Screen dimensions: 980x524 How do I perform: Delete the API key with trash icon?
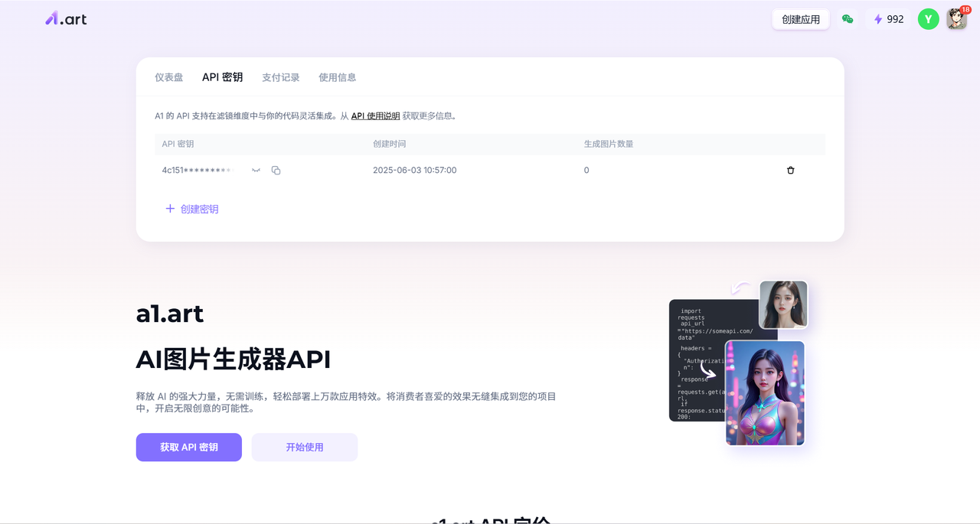tap(791, 171)
